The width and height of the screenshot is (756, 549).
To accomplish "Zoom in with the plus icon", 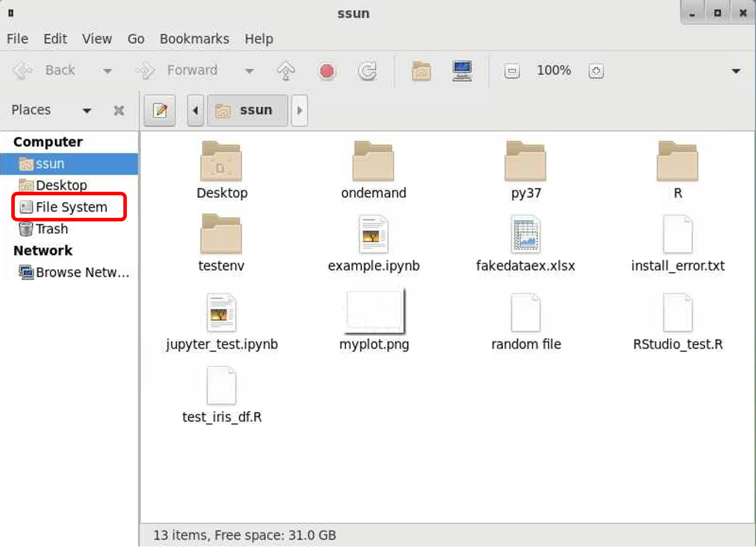I will click(596, 71).
